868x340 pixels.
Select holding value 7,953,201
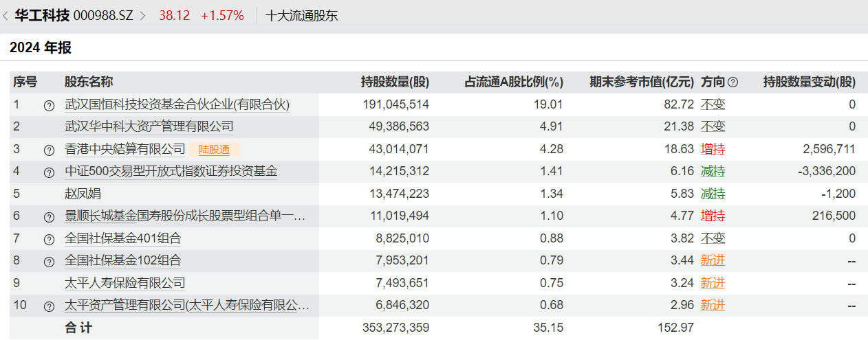[x=402, y=260]
